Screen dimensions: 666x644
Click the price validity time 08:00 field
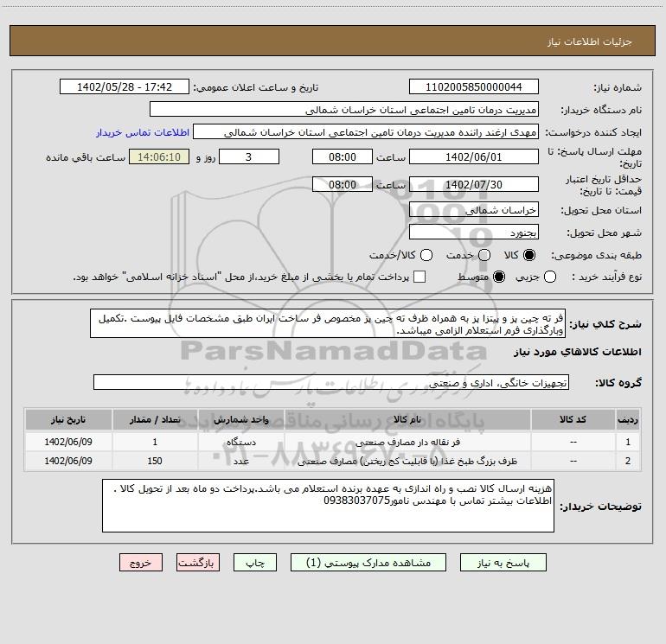343,184
